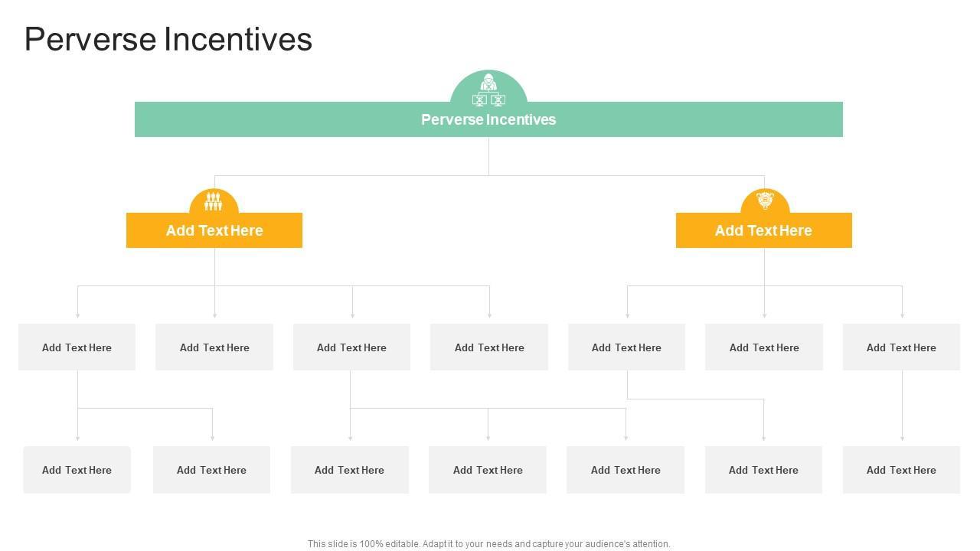Click the left orange Add Text Here box
Viewport: 980px width, 551px height.
214,230
